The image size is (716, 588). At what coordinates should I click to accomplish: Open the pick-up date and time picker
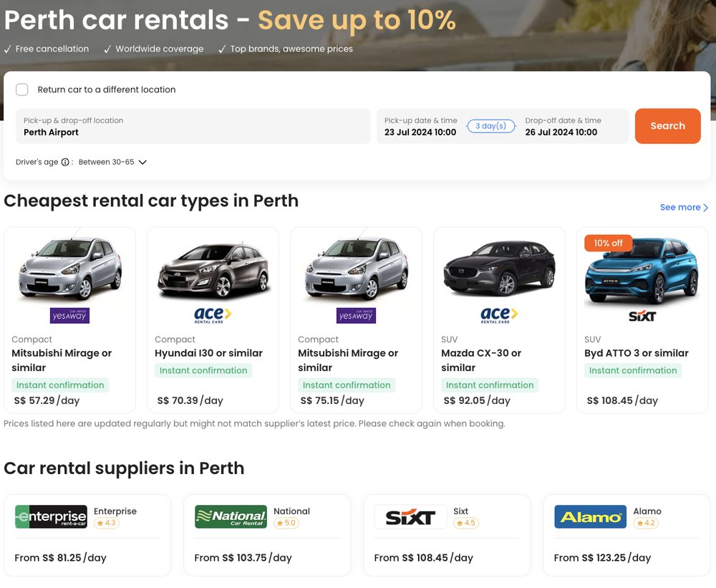(420, 127)
